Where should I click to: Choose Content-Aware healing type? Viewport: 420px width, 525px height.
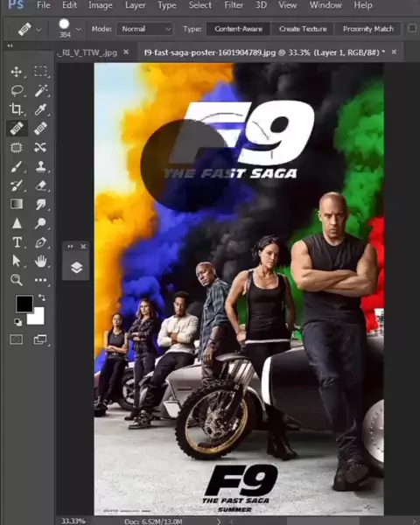(x=238, y=29)
